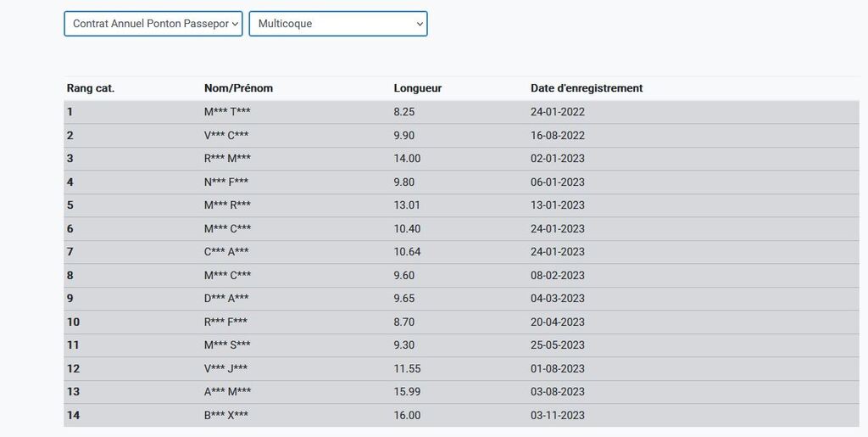
Task: Click the length value 14.00
Action: click(408, 159)
